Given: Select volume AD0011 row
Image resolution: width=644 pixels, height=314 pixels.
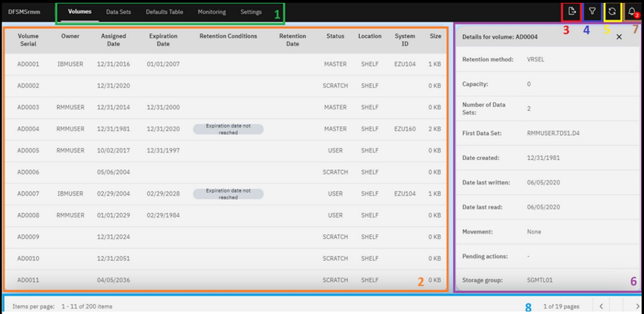Looking at the screenshot, I should (x=225, y=280).
